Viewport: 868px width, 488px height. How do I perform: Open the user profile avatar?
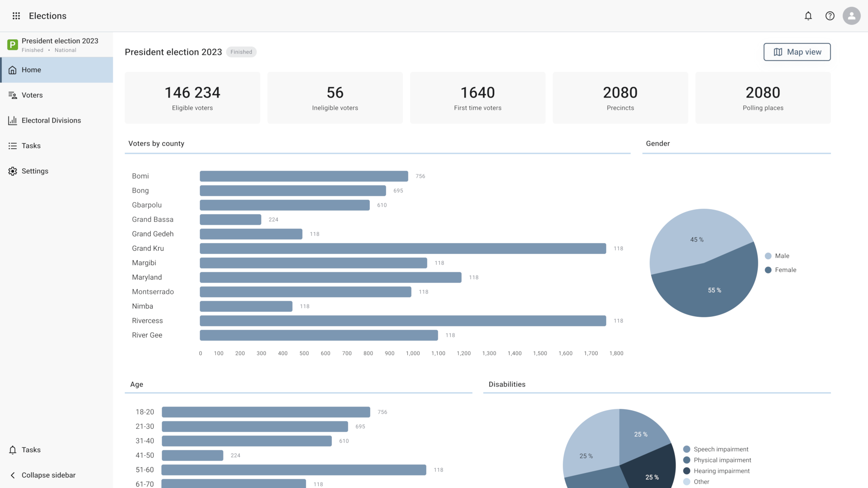click(x=851, y=16)
